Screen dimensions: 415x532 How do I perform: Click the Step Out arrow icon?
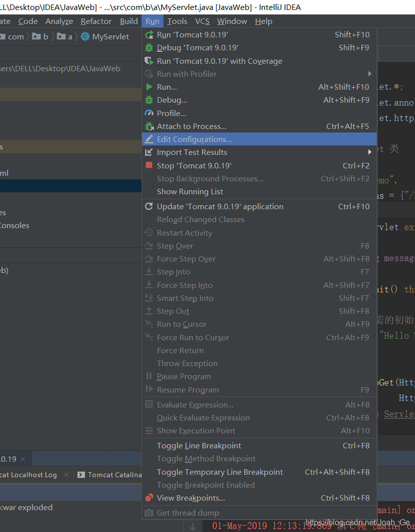[149, 311]
